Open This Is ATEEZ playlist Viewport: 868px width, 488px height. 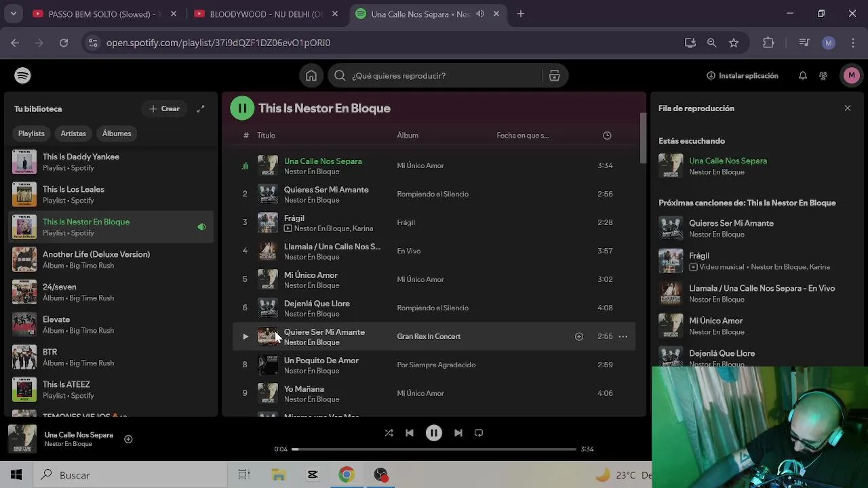tap(109, 390)
